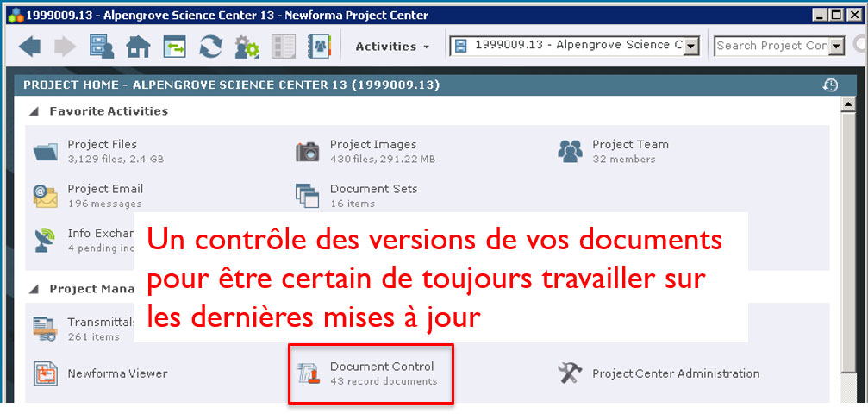Open Project Images camera icon
868x414 pixels.
tap(307, 151)
